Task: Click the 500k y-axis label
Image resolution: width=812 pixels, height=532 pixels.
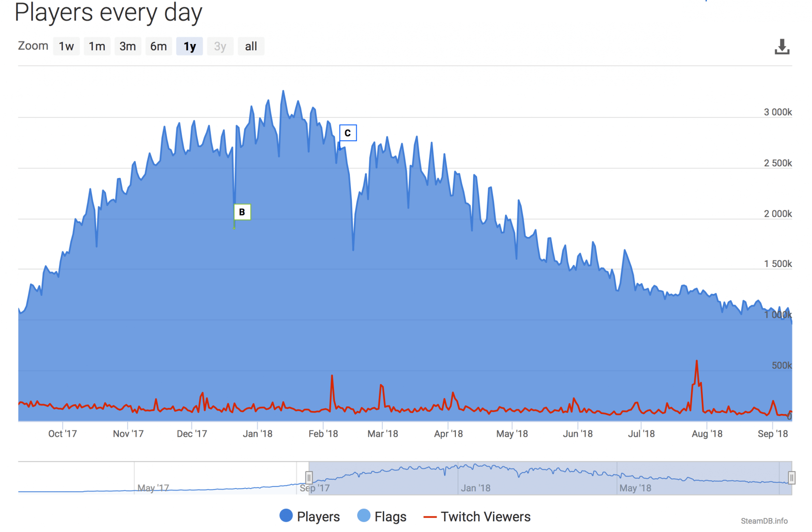Action: [782, 366]
